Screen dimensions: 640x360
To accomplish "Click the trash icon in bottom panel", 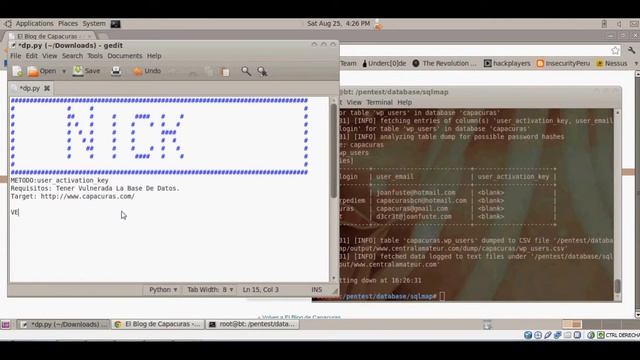I will click(x=487, y=325).
